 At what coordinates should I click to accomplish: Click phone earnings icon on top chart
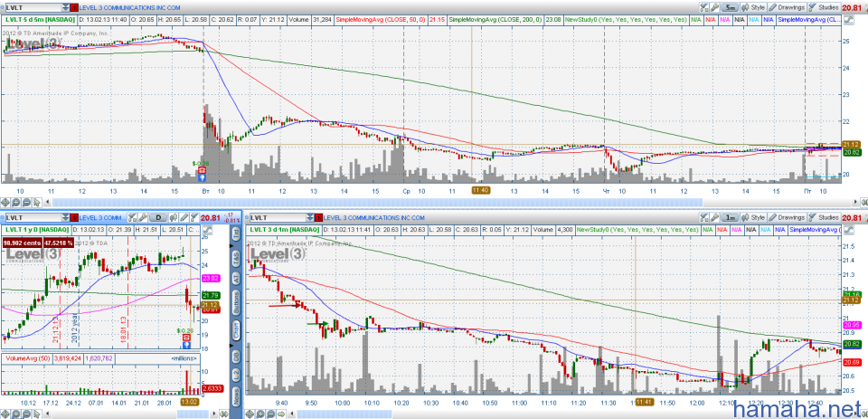[202, 171]
